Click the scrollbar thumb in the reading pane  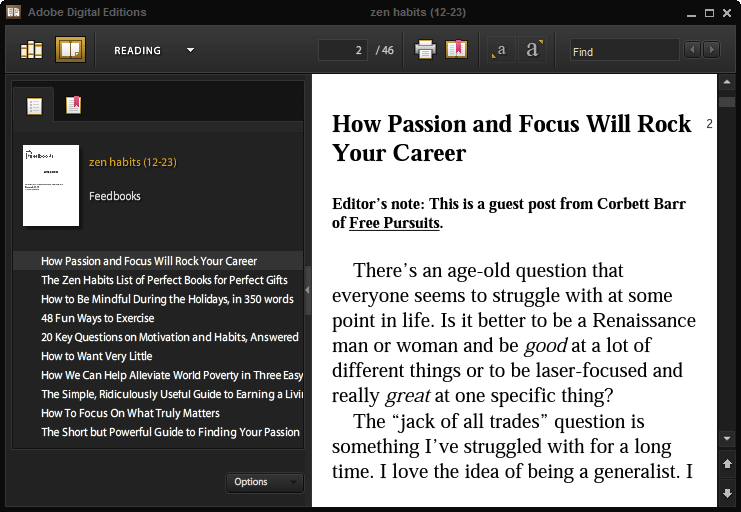point(727,102)
